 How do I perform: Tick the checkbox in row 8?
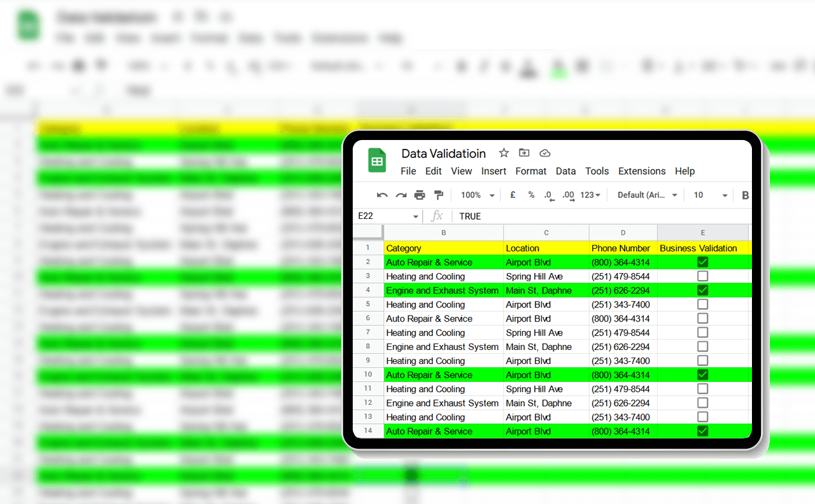click(702, 347)
